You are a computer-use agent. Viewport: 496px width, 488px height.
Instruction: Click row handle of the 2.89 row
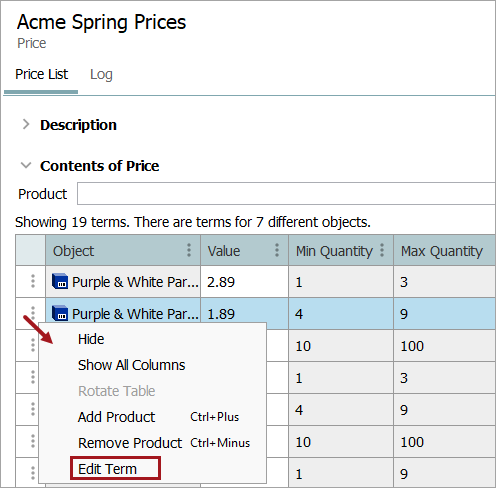pos(33,281)
